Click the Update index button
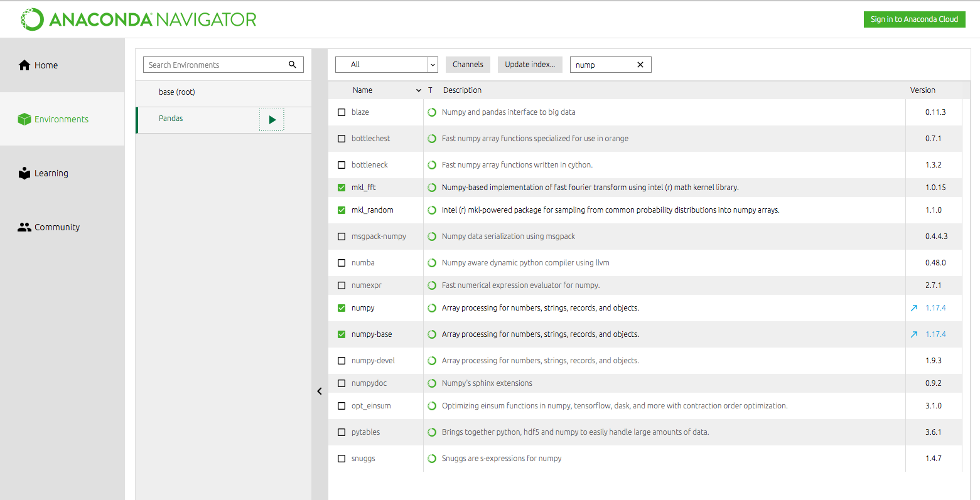This screenshot has height=500, width=980. (x=530, y=65)
